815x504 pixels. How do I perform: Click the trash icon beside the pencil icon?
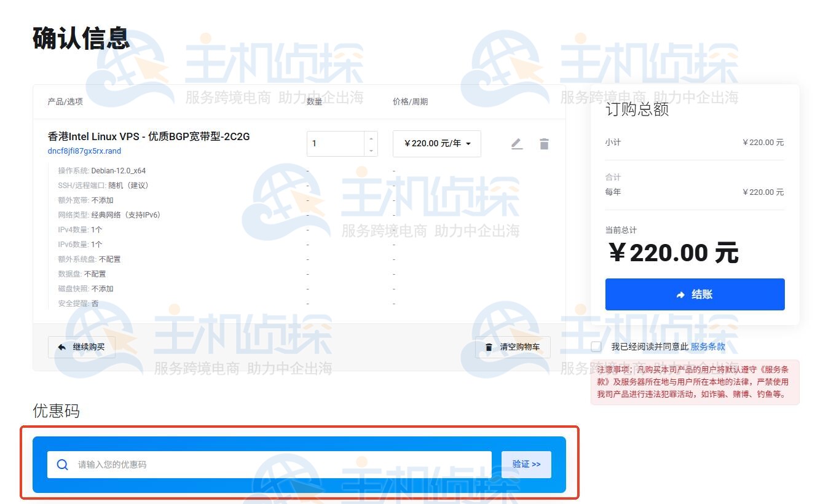point(543,143)
